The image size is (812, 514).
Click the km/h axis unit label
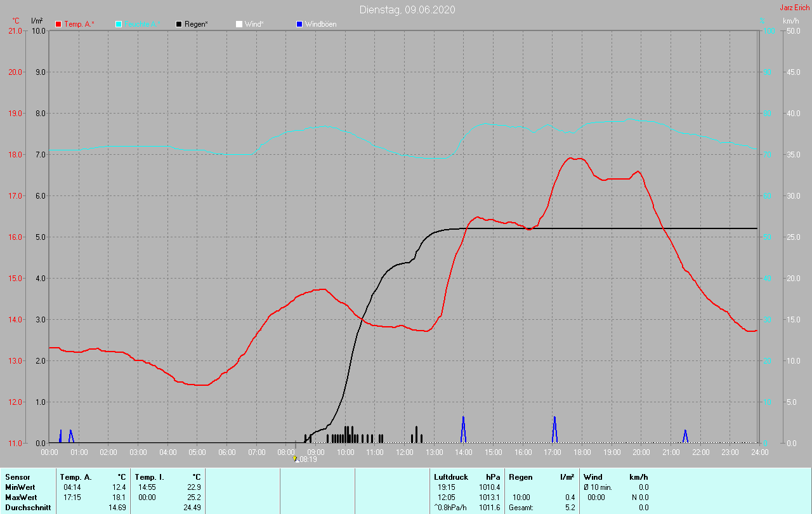[790, 21]
